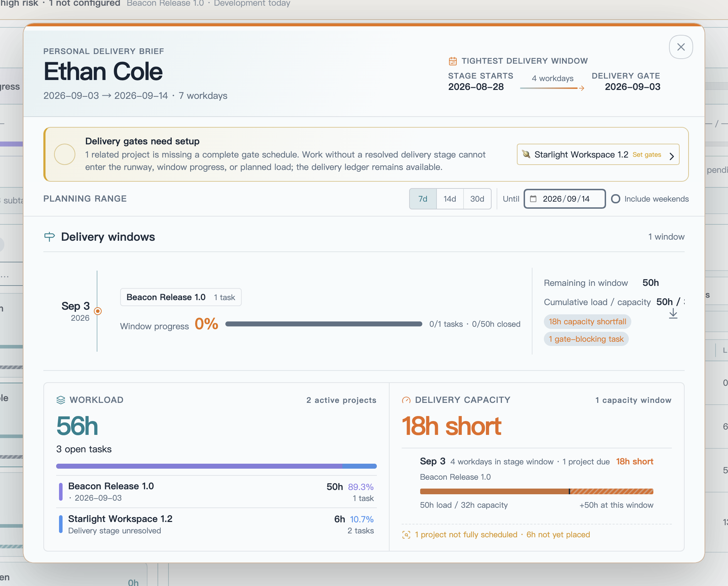This screenshot has width=728, height=586.
Task: Click the '1 capacity window' label
Action: [x=633, y=400]
